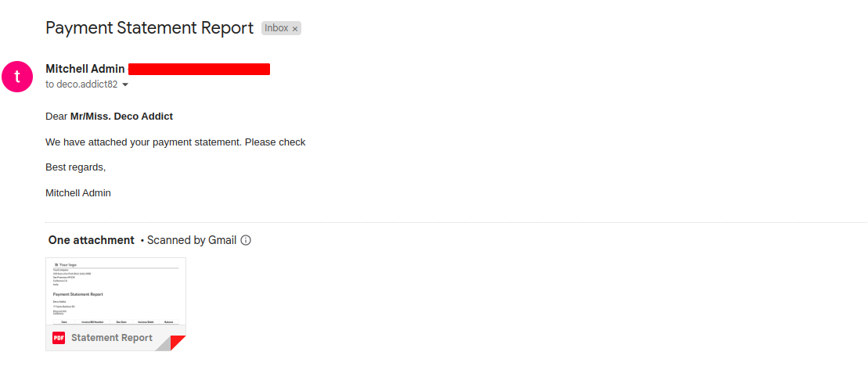Screen dimensions: 868x377
Task: Click sender name Mitchell Admin in header
Action: click(x=85, y=69)
